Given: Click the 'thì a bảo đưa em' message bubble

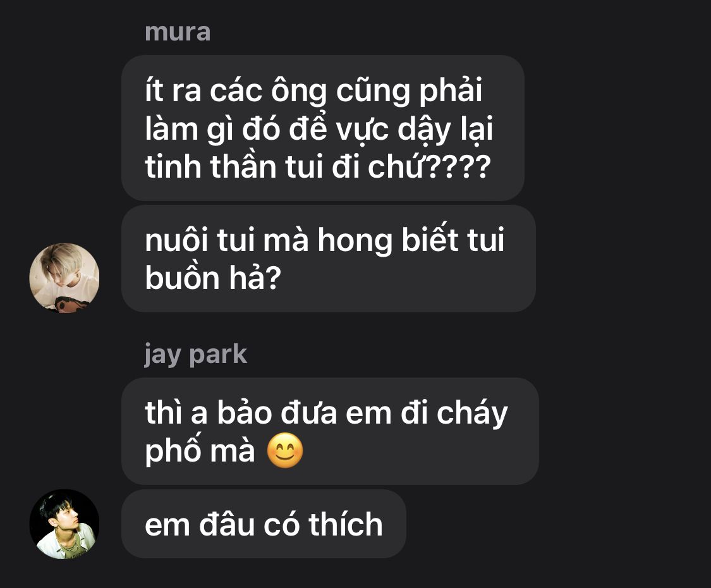Looking at the screenshot, I should (x=330, y=431).
